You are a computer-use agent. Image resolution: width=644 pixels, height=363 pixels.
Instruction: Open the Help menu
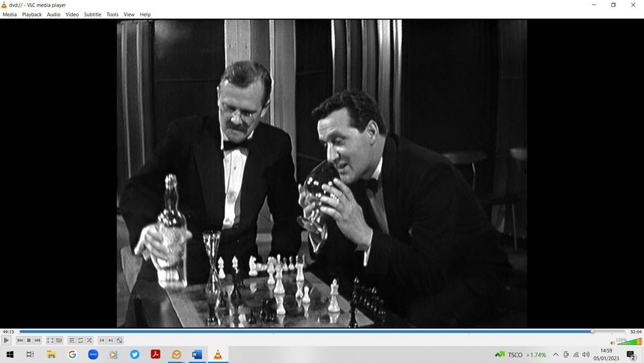pyautogui.click(x=145, y=14)
